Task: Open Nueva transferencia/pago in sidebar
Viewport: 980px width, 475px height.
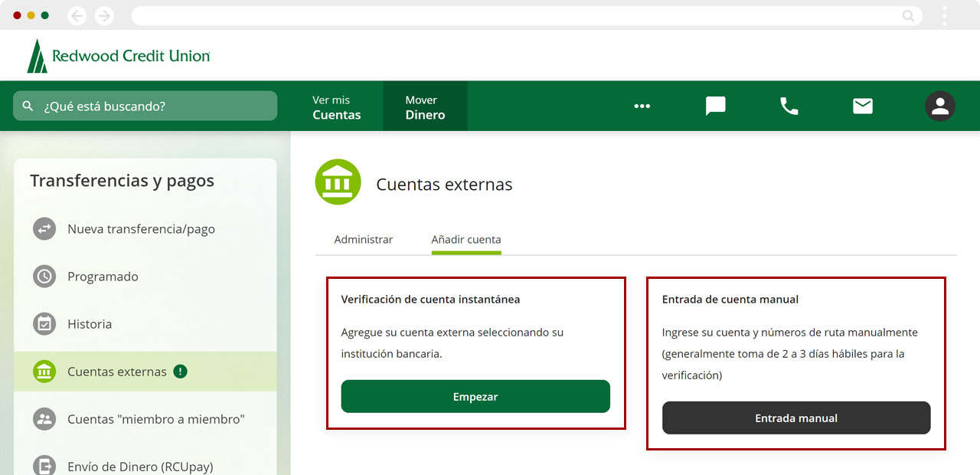Action: [x=145, y=228]
